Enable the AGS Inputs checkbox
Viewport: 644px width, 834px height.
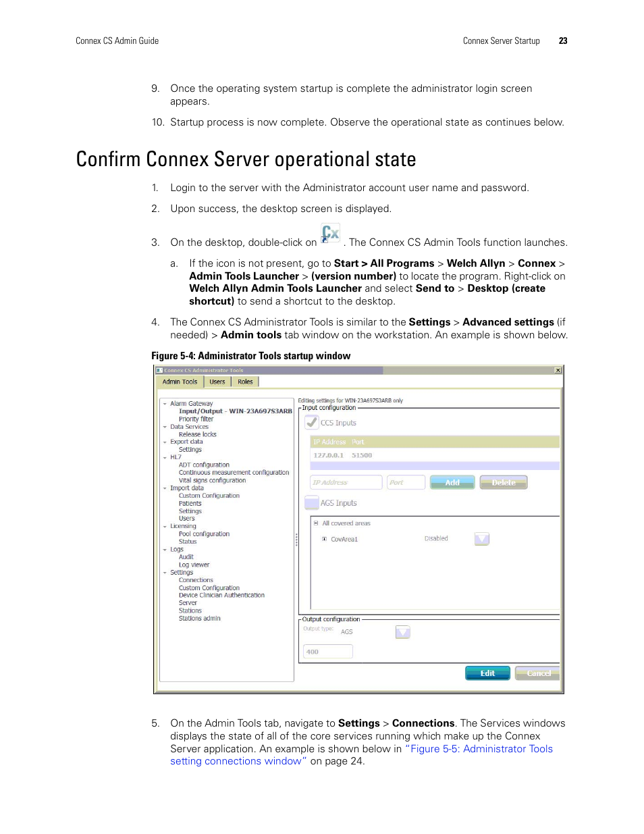tap(311, 502)
